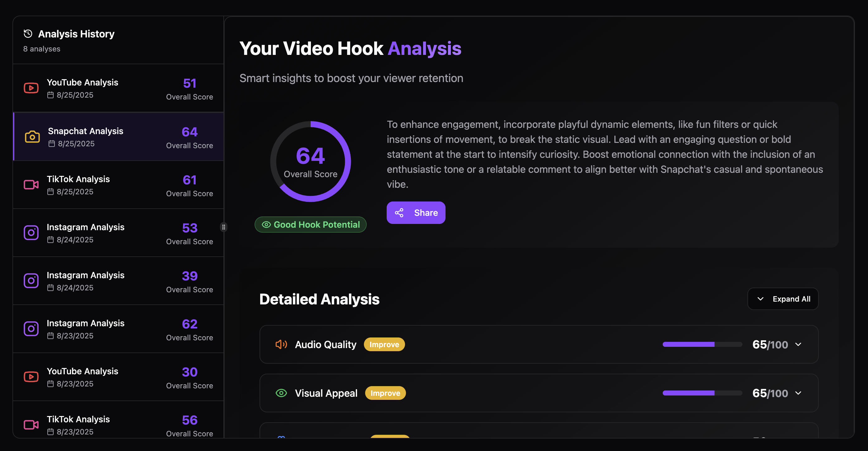Open the YouTube Analysis scored 51
The image size is (868, 451).
(118, 88)
